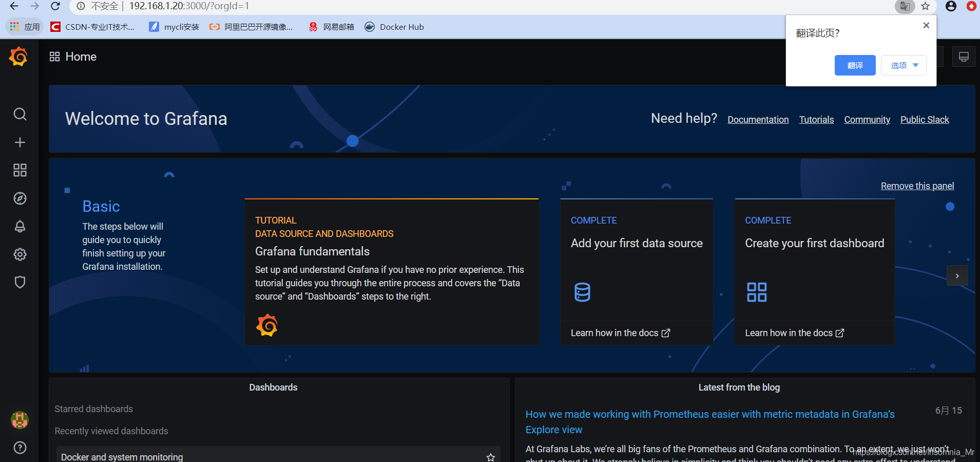
Task: Open the Dashboards grid icon in sidebar
Action: pyautogui.click(x=20, y=170)
